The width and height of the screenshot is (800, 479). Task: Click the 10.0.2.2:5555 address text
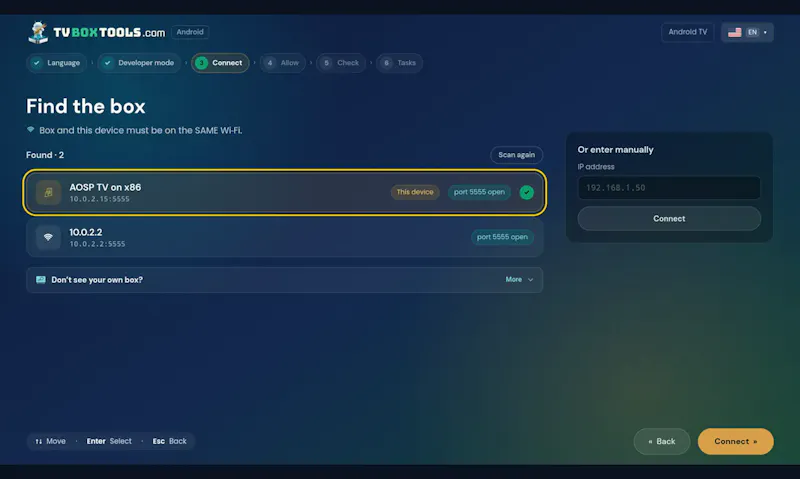[x=97, y=244]
